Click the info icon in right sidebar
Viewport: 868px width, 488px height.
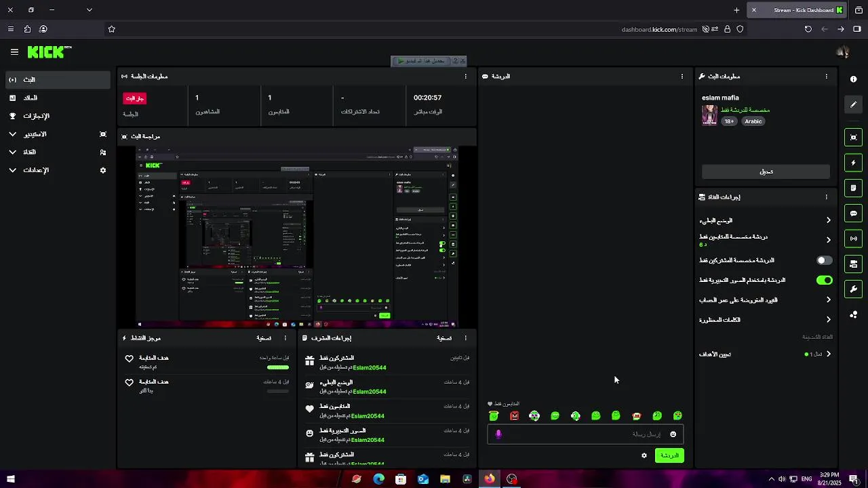pyautogui.click(x=853, y=79)
